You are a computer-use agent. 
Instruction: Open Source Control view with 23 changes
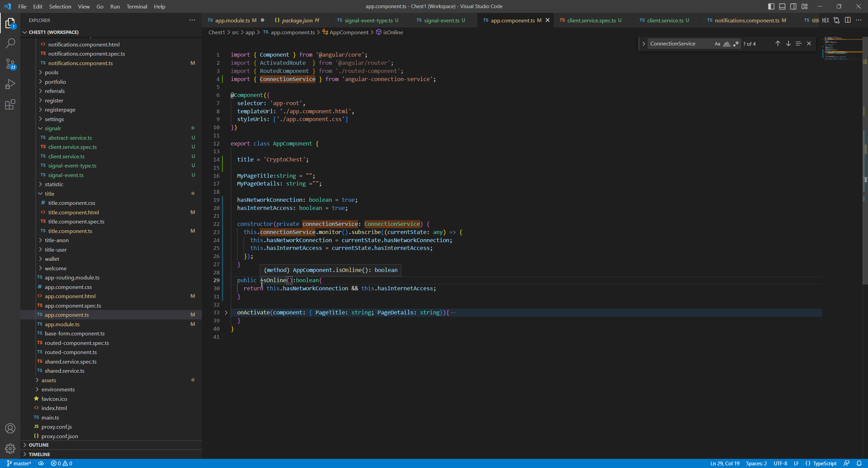10,64
